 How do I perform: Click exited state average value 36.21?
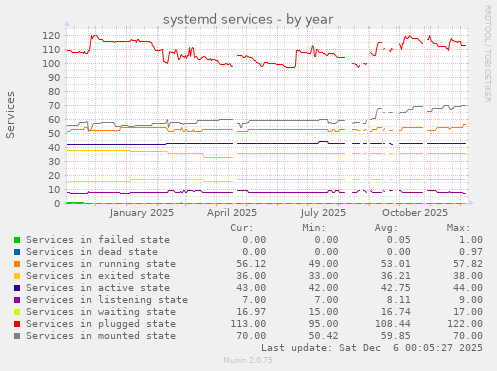pos(396,276)
